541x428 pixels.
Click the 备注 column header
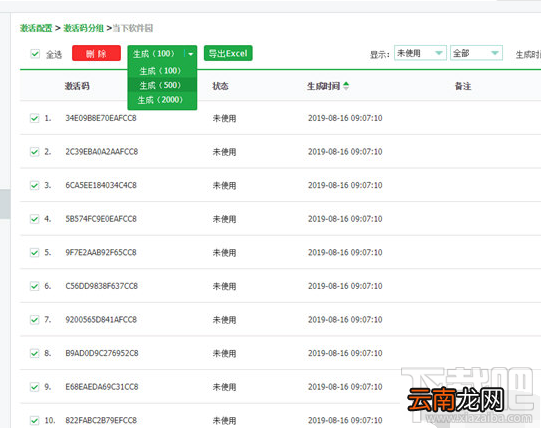pyautogui.click(x=463, y=86)
